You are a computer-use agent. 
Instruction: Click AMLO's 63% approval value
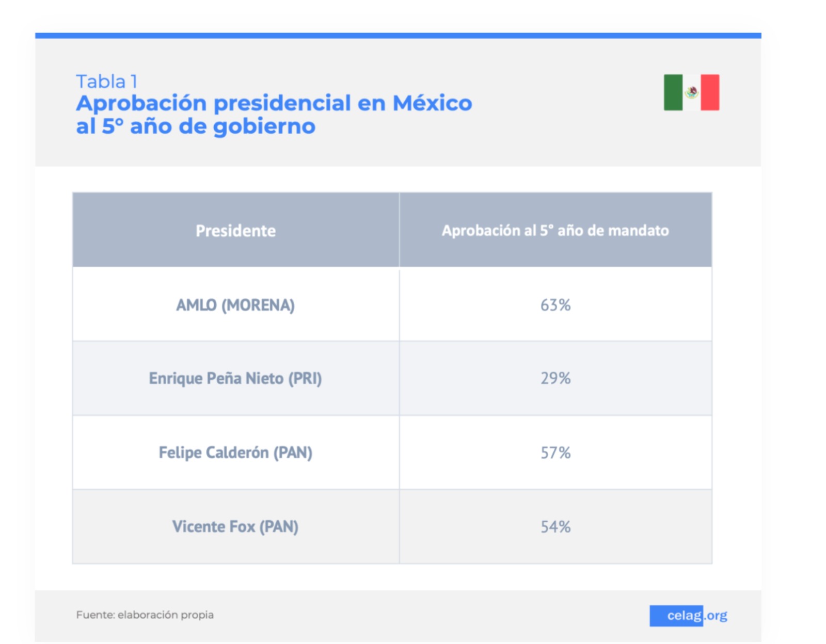tap(555, 305)
